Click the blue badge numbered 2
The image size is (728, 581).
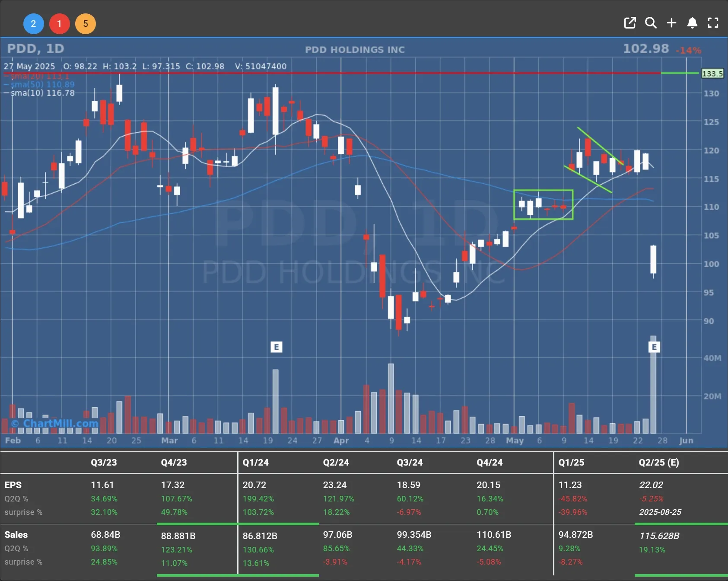click(33, 24)
